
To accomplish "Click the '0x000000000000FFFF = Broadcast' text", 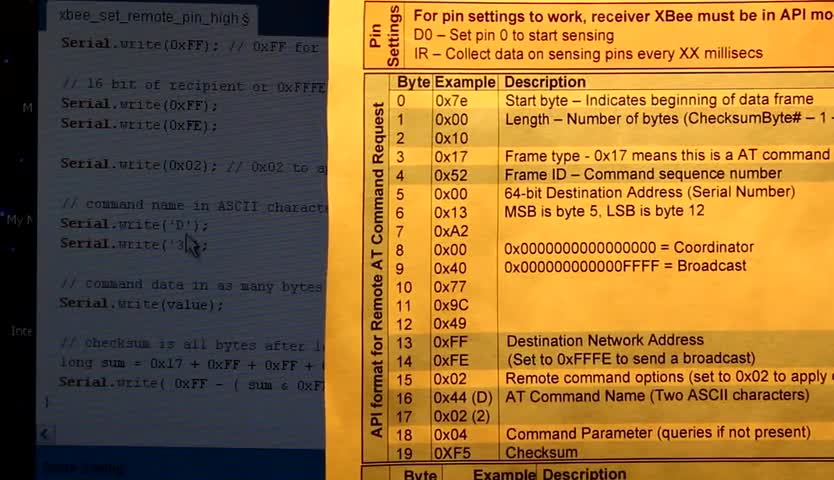I will pyautogui.click(x=625, y=266).
